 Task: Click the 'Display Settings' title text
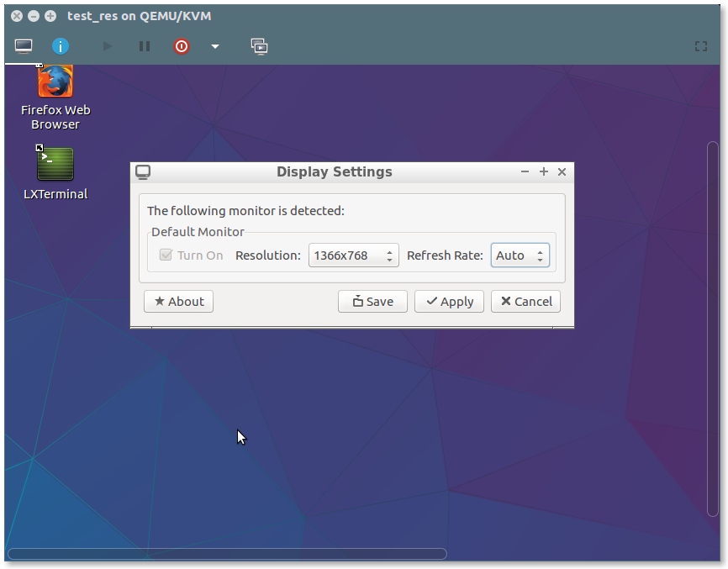click(335, 171)
